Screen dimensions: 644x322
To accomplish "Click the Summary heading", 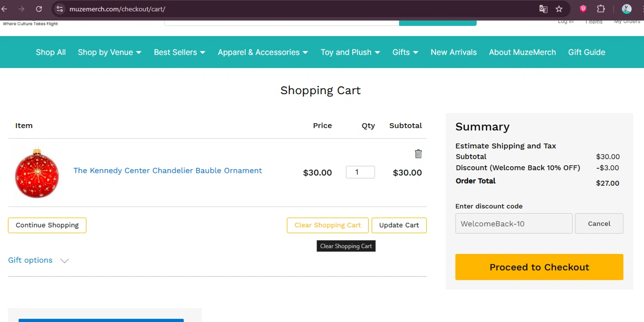I will coord(482,127).
